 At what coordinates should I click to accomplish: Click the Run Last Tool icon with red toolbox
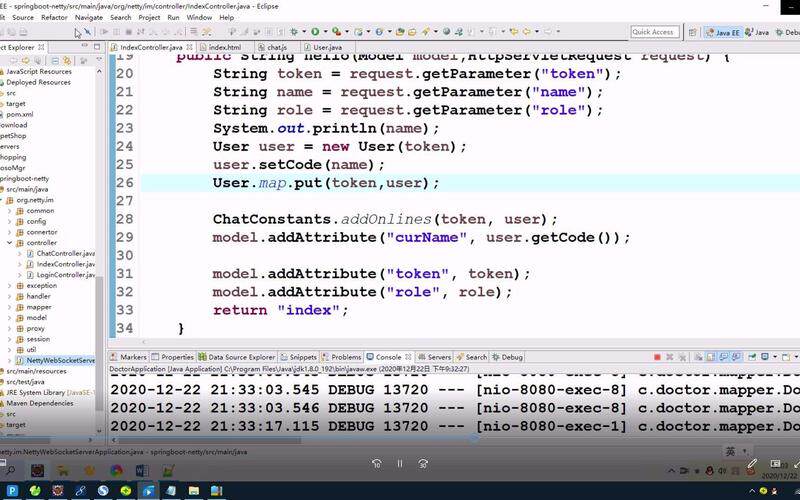click(336, 32)
